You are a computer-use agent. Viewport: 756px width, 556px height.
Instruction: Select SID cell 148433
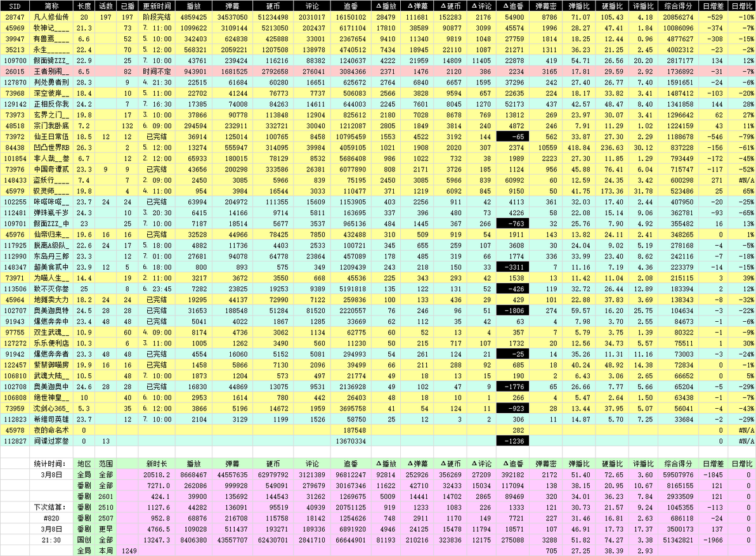(x=15, y=180)
